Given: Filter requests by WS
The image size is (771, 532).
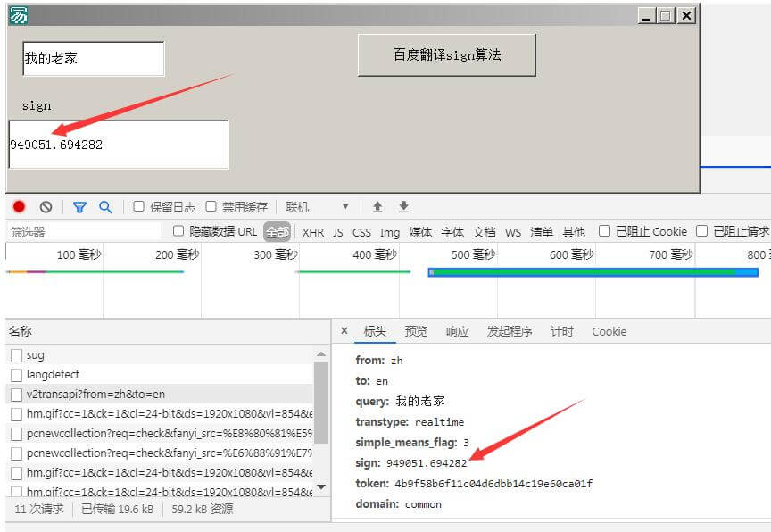Looking at the screenshot, I should tap(513, 232).
